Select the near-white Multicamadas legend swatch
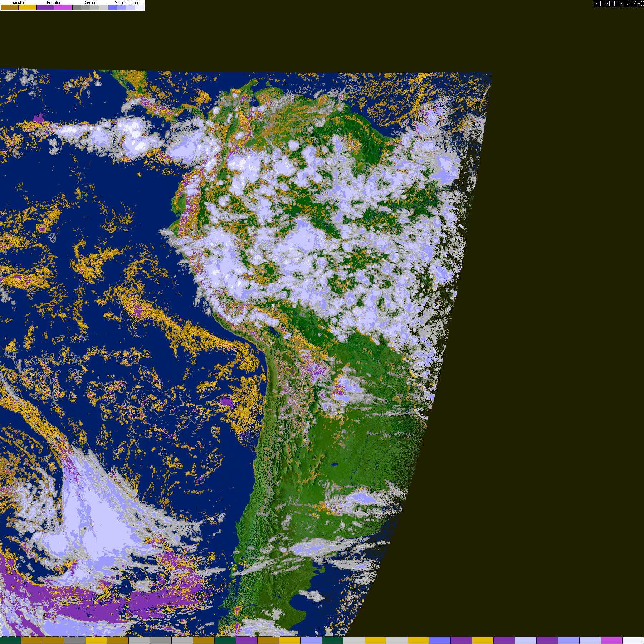 click(140, 7)
